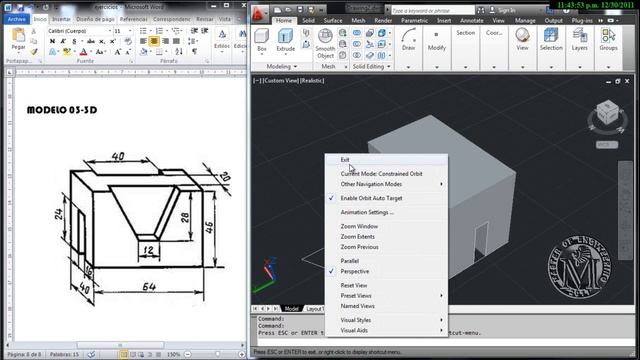Screen dimensions: 640x360
Task: Open the font size 11 dropdown
Action: click(x=130, y=31)
